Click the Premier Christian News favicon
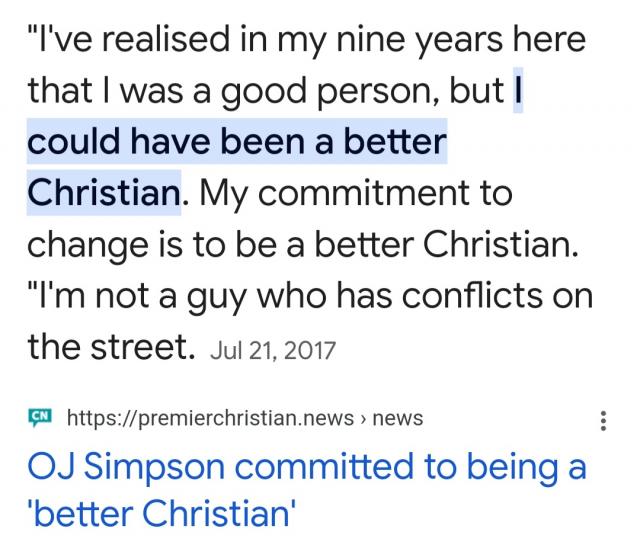Screen dimensions: 640x551 coord(40,417)
